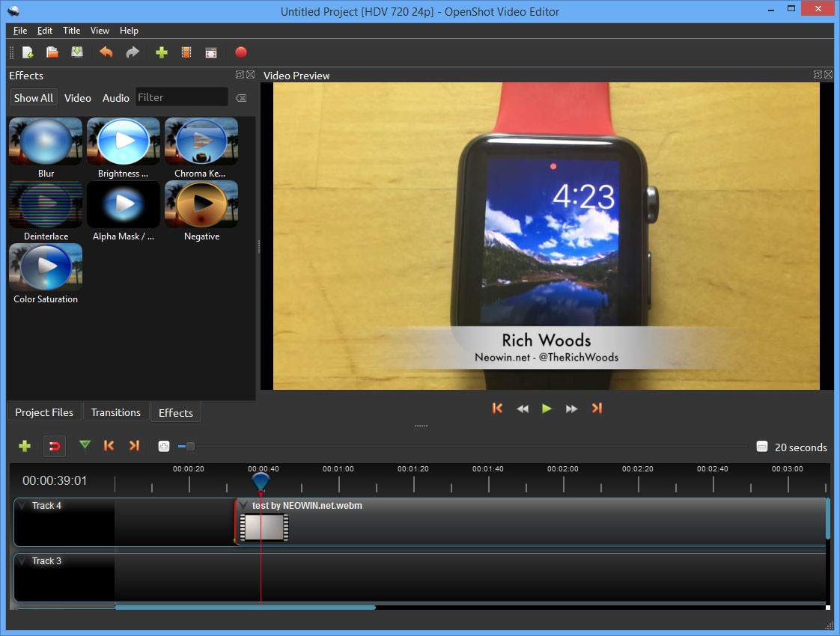Click the green Add Track plus icon
Screen dimensions: 840x636
pyautogui.click(x=25, y=445)
